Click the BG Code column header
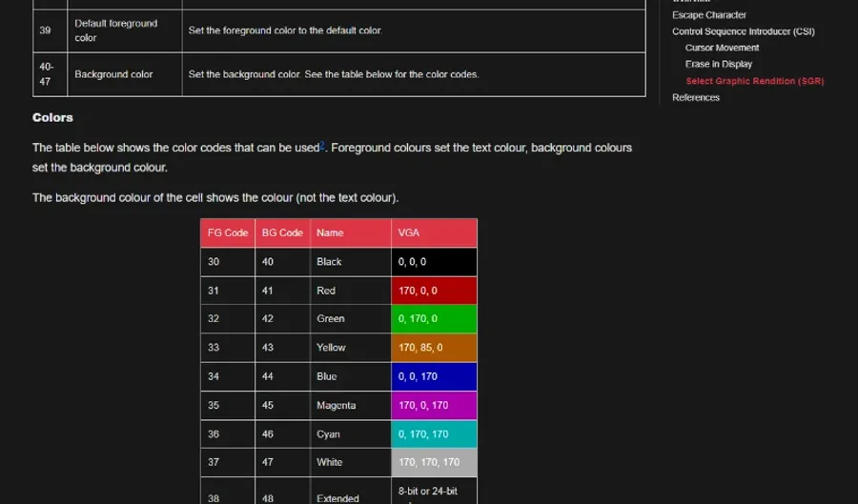858x504 pixels. tap(282, 232)
